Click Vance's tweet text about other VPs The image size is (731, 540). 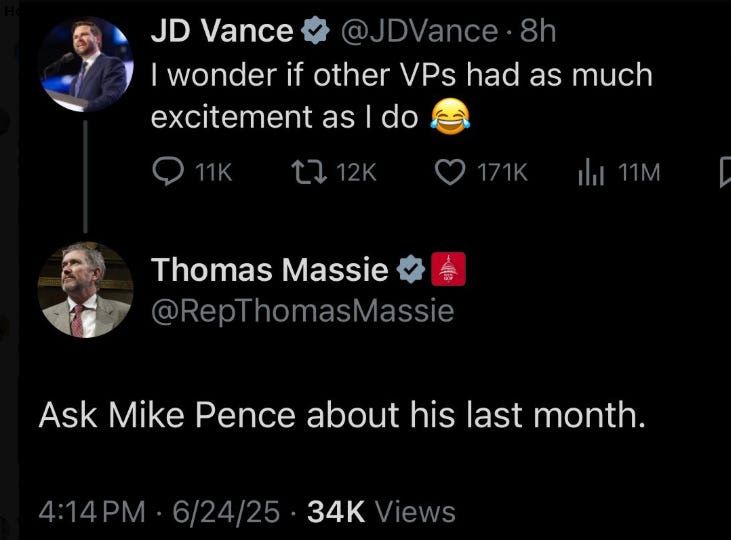coord(400,96)
